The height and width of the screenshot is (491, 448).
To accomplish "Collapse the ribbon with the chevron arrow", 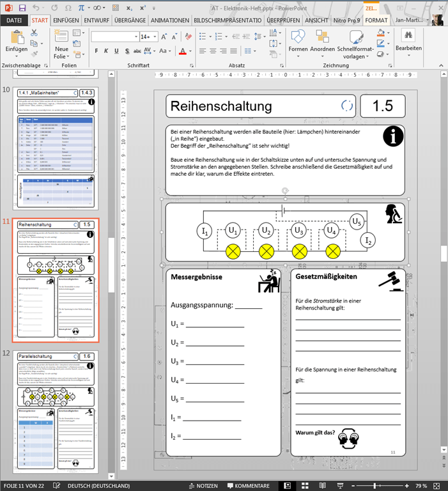I will (441, 65).
